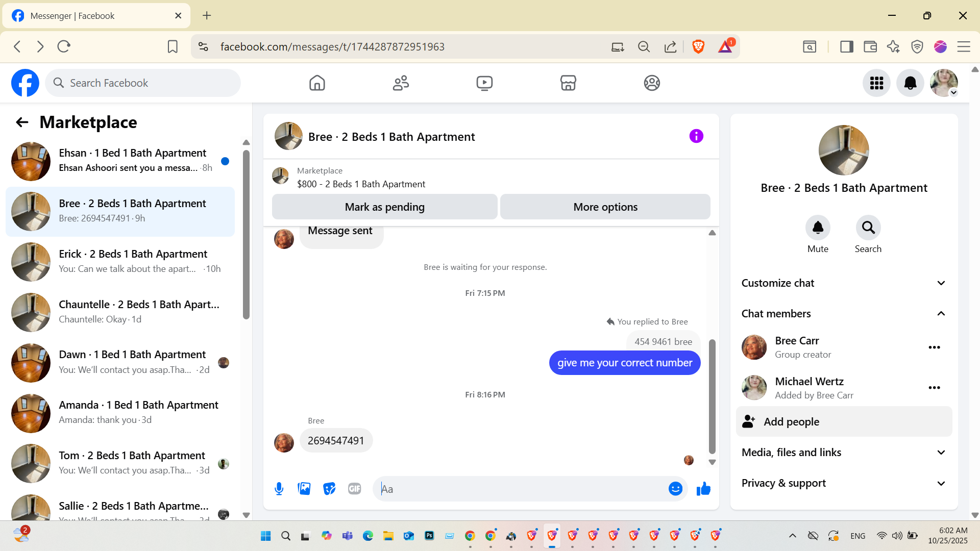Open Erick 2 Beds 1 Bath conversation
Image resolution: width=980 pixels, height=551 pixels.
coord(120,262)
